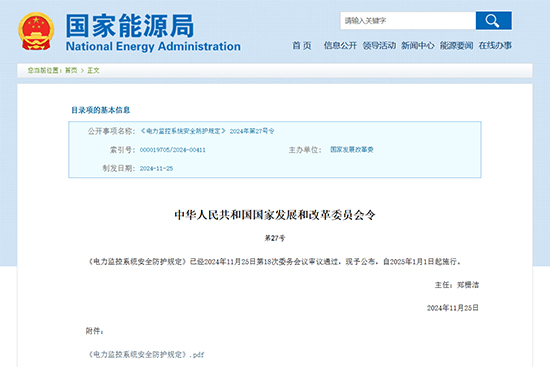Open the 新闻中心 navigation item

pyautogui.click(x=418, y=45)
